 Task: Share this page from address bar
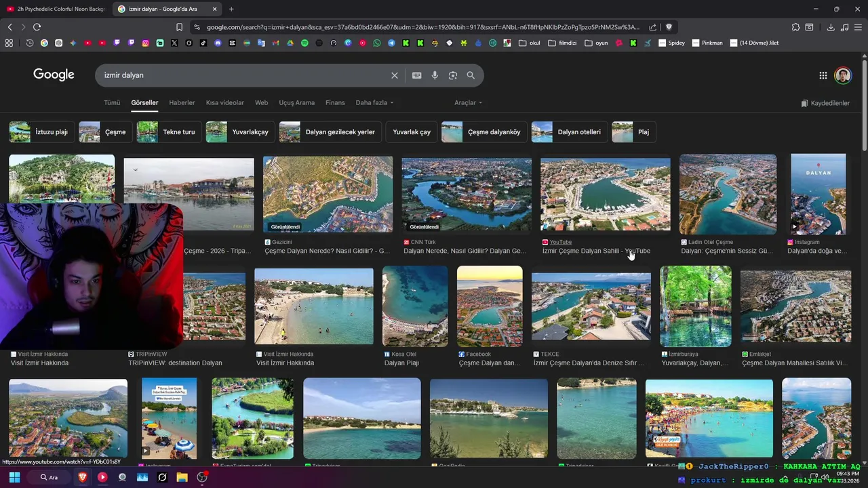click(652, 27)
